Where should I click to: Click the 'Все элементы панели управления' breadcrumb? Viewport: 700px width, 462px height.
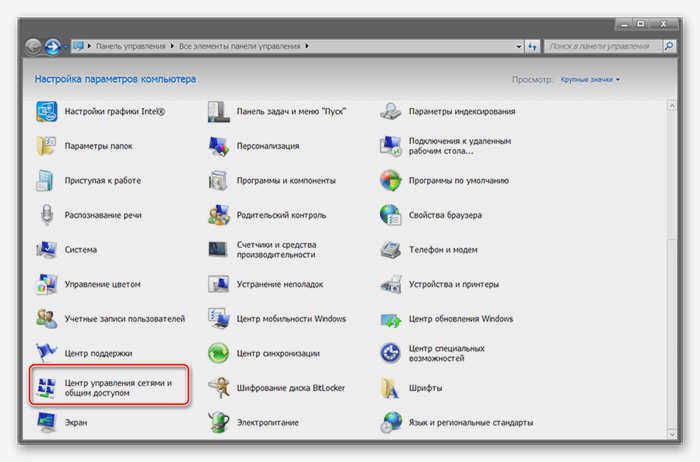tap(240, 46)
